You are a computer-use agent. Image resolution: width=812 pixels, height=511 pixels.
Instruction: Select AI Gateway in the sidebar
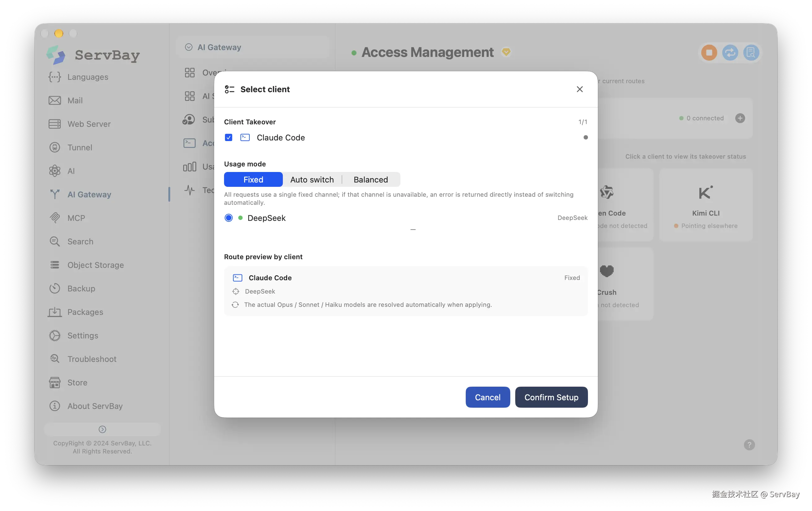(x=80, y=195)
